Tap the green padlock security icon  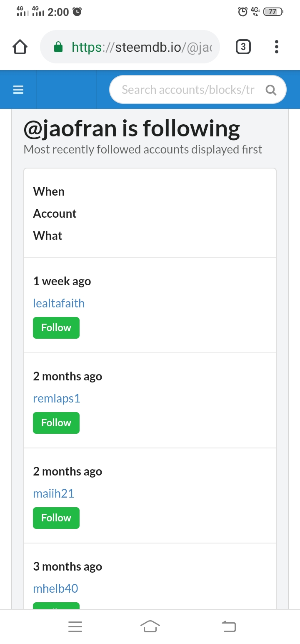click(58, 47)
